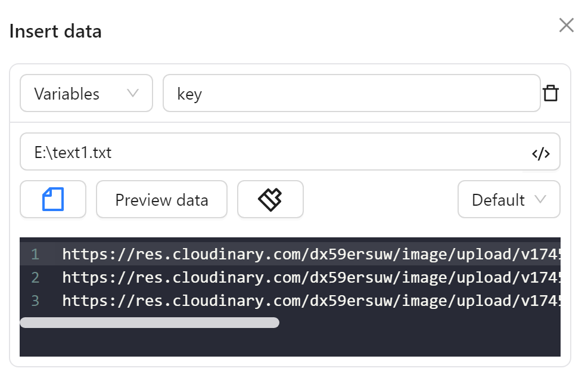
Task: Open the Default dropdown on the right
Action: click(x=508, y=199)
